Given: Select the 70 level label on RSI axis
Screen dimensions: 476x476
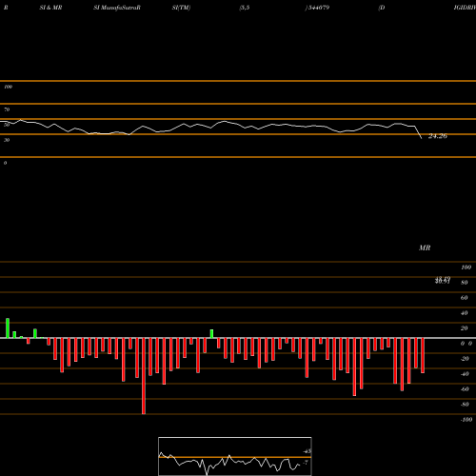Looking at the screenshot, I should [7, 109].
